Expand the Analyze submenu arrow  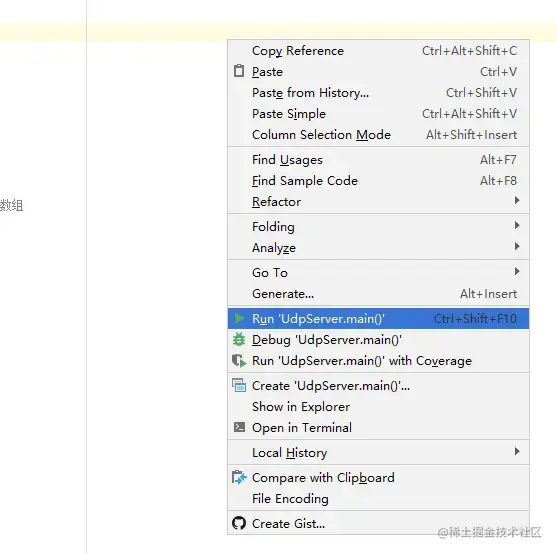click(517, 246)
